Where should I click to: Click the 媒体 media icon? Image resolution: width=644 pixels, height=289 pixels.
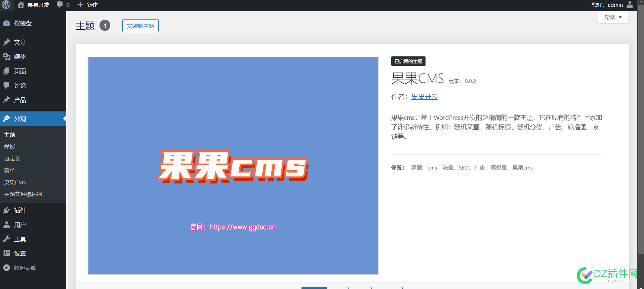tap(6, 57)
